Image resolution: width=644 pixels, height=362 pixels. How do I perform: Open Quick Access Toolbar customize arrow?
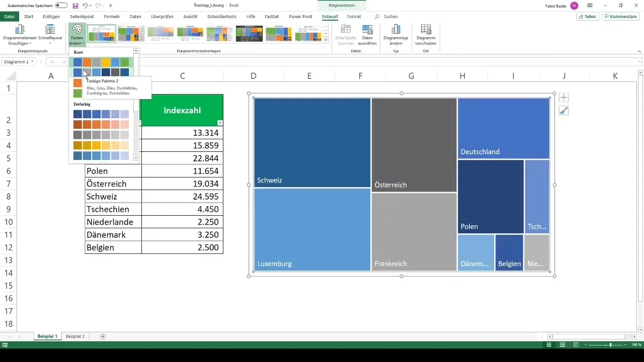(x=110, y=6)
